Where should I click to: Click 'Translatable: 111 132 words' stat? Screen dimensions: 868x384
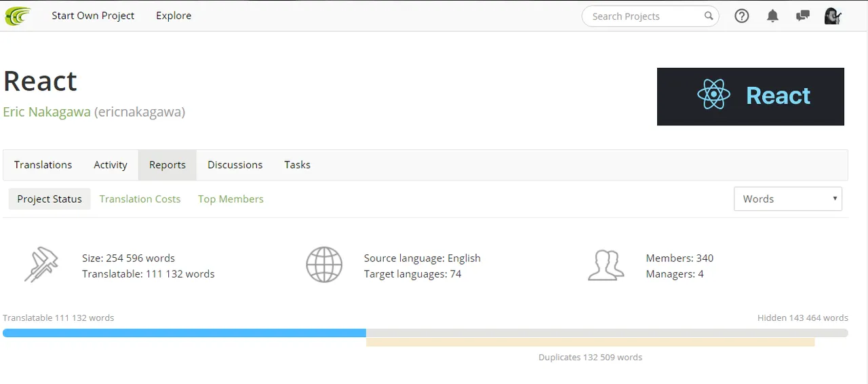pos(149,274)
